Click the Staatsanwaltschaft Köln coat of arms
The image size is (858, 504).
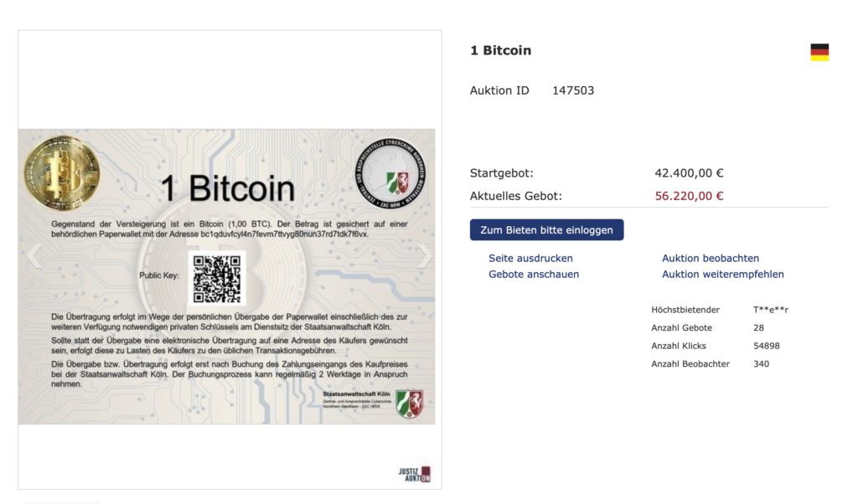point(409,404)
